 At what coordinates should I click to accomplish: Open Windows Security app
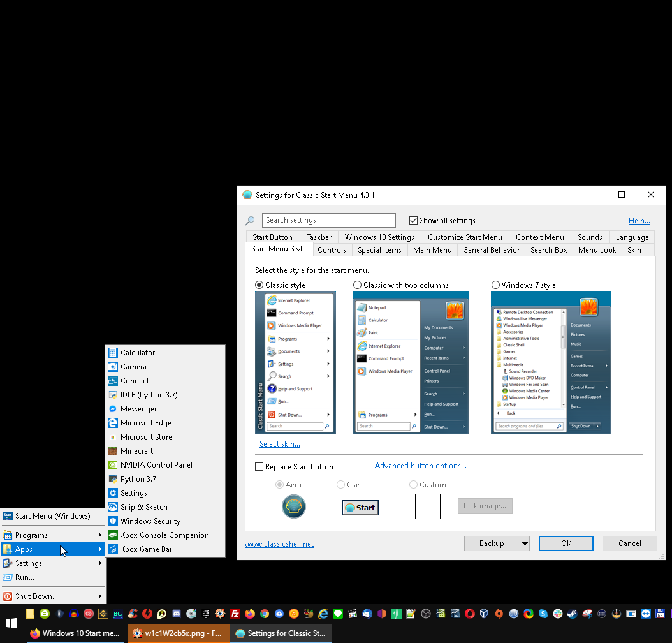[x=165, y=521]
